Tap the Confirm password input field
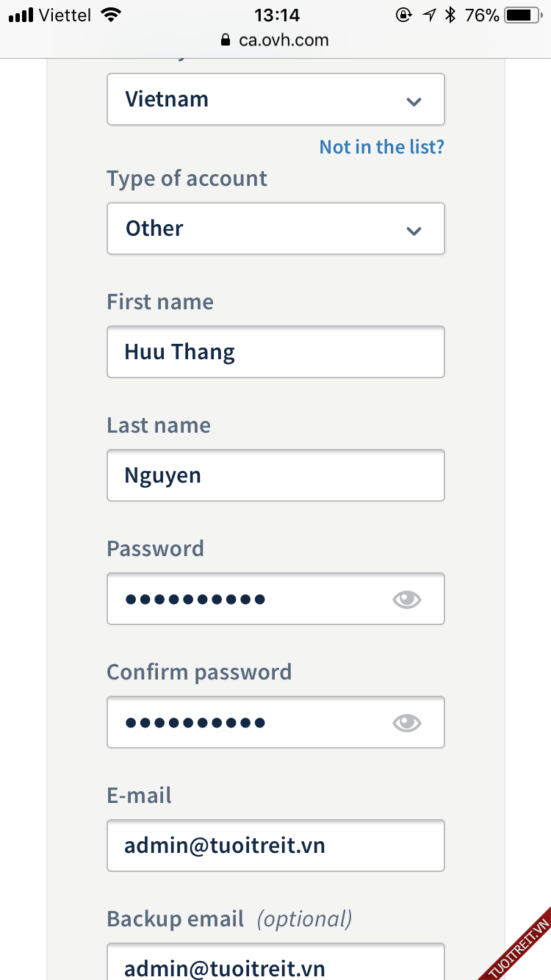551x980 pixels. click(x=250, y=722)
